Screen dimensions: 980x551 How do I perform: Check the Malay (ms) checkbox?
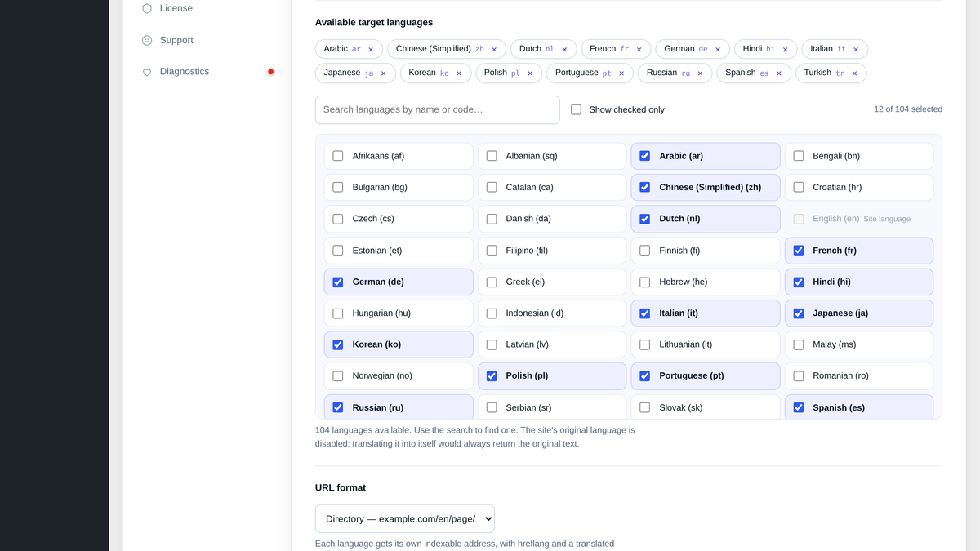(x=799, y=344)
